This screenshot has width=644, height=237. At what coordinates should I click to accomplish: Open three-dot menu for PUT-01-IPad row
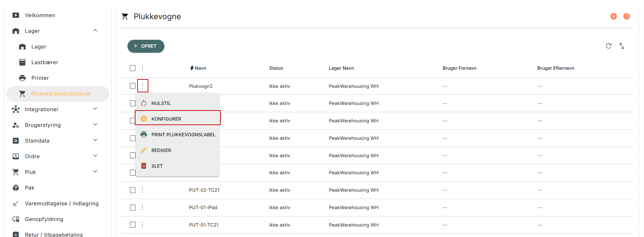[x=142, y=207]
